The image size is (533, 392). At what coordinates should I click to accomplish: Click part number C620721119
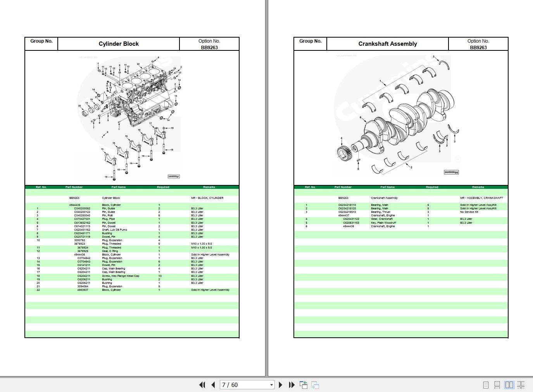tap(82, 237)
